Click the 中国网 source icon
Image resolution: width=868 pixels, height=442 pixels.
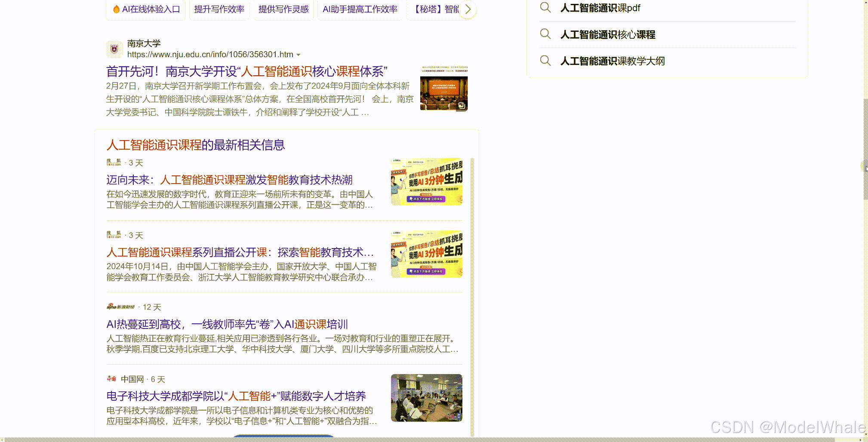112,379
